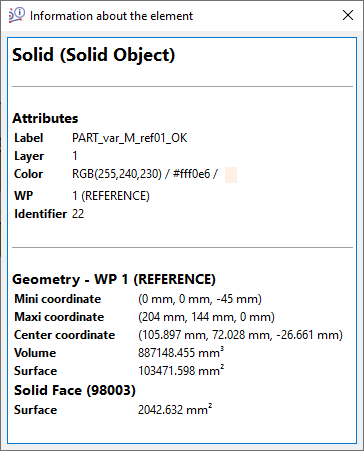364x451 pixels.
Task: Click the solid Surface value 103471.598 mm²
Action: point(181,371)
